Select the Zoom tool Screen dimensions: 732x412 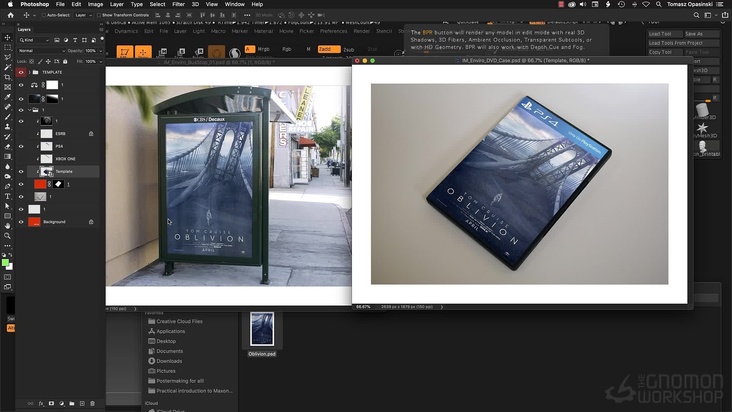pyautogui.click(x=7, y=235)
